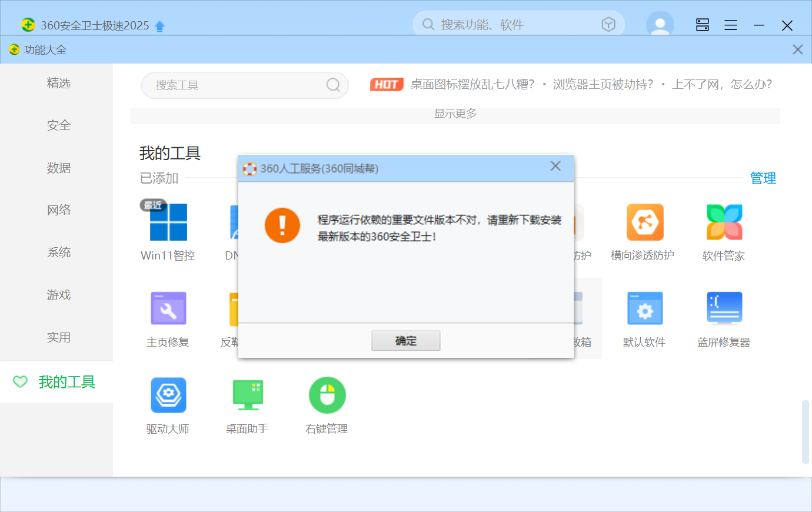812x512 pixels.
Task: Click 显示更多 to show more
Action: point(455,114)
